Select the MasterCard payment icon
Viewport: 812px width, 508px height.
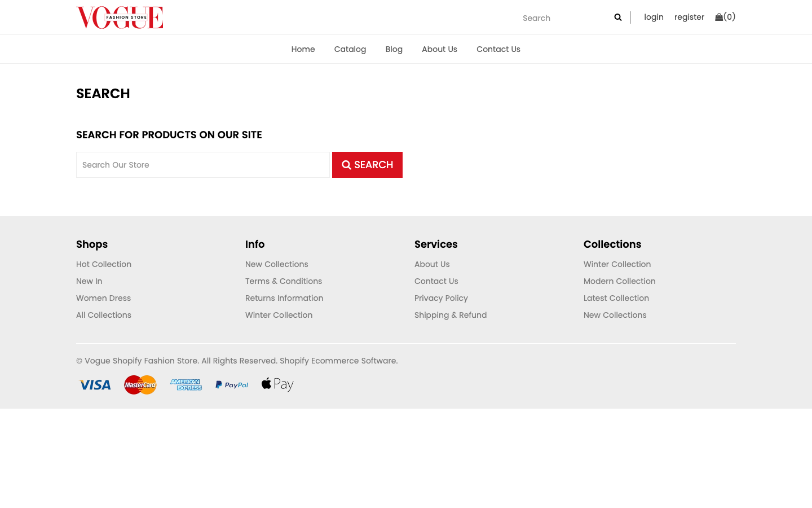point(140,385)
